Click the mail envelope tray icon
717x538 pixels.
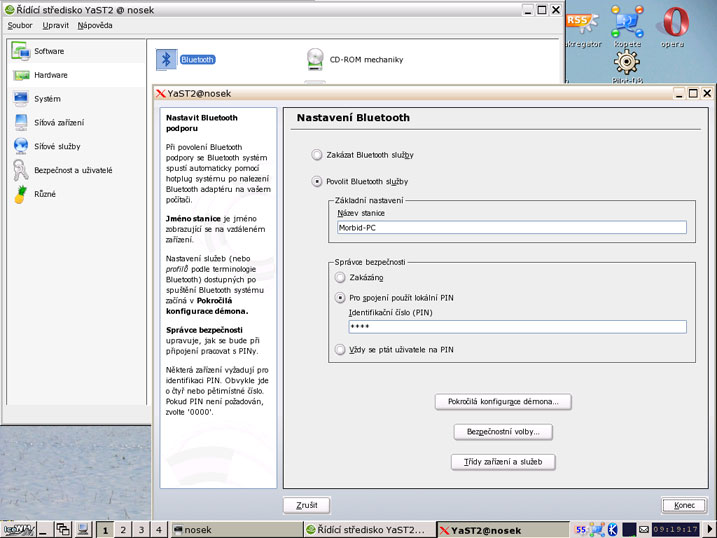pyautogui.click(x=644, y=530)
